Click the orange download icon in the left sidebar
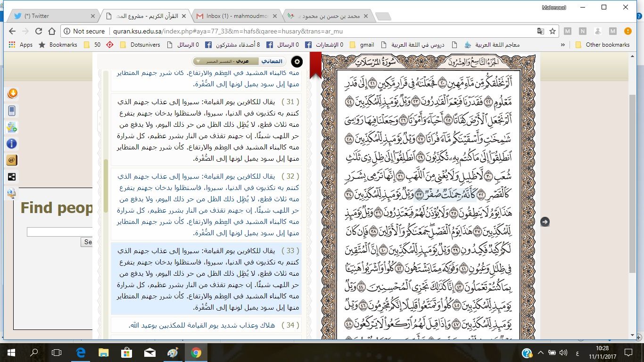Screen dimensions: 644x362 coord(12,93)
